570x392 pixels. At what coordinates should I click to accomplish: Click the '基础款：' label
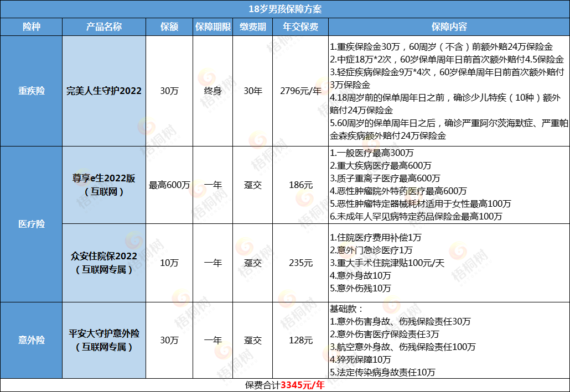tap(346, 309)
